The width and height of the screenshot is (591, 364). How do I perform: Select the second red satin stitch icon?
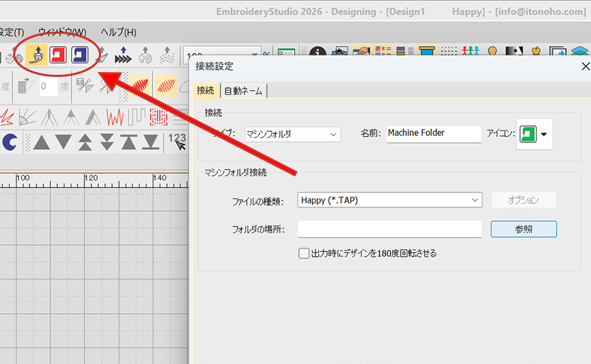coord(166,86)
